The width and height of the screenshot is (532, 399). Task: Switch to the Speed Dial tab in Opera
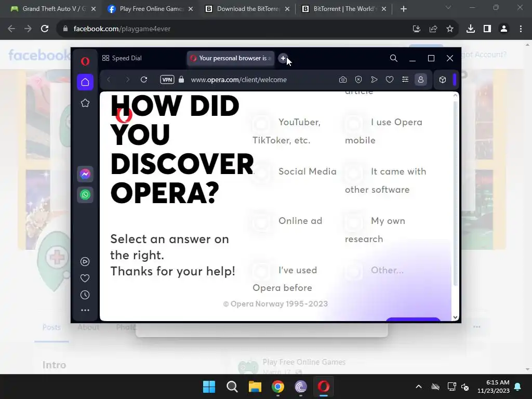(x=122, y=58)
